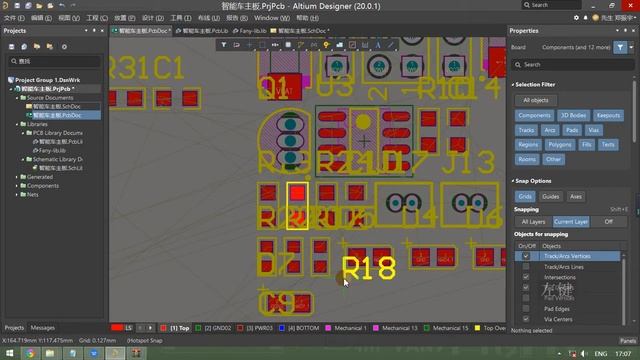Click the interactive route tool in active bar
This screenshot has width=640, height=360.
[x=301, y=44]
